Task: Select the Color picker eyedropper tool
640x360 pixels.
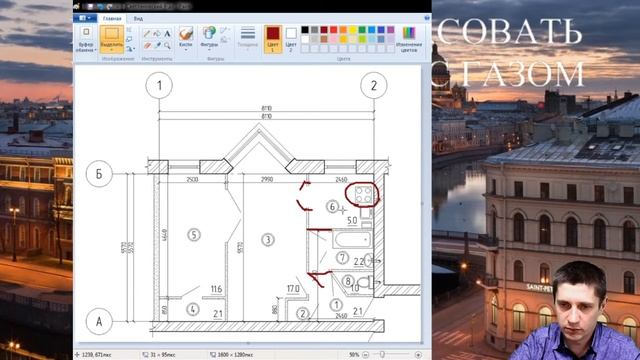Action: click(x=158, y=45)
